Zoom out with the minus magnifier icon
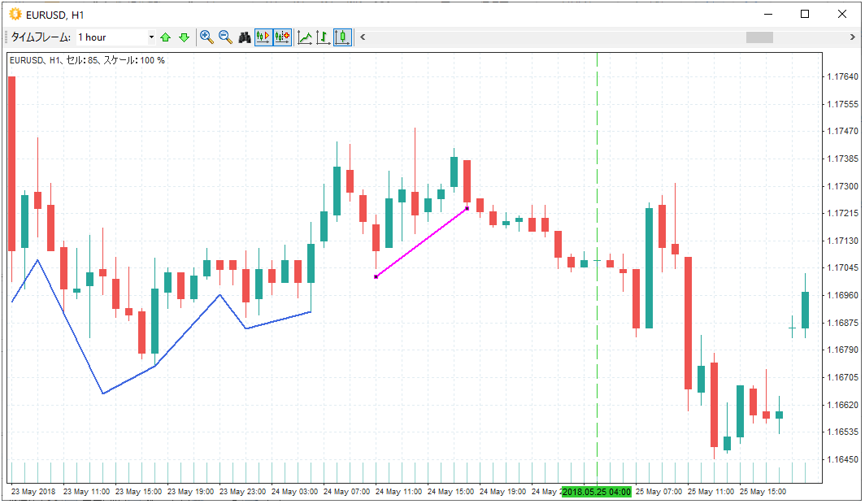Viewport: 865px width, 504px height. click(x=225, y=37)
